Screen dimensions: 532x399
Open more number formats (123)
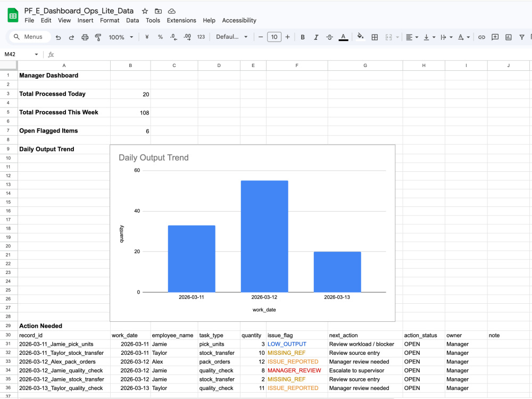pos(201,37)
